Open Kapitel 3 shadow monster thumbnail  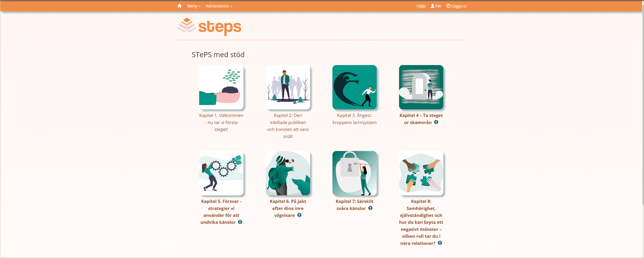click(354, 87)
